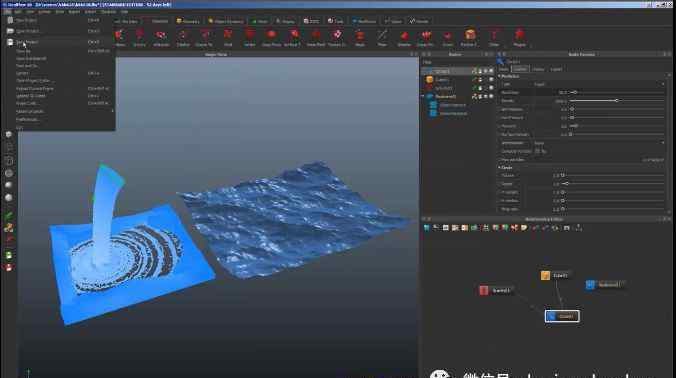Toggle the white visibility square on Realwave01 row
Screen dimensions: 676x378
[491, 97]
